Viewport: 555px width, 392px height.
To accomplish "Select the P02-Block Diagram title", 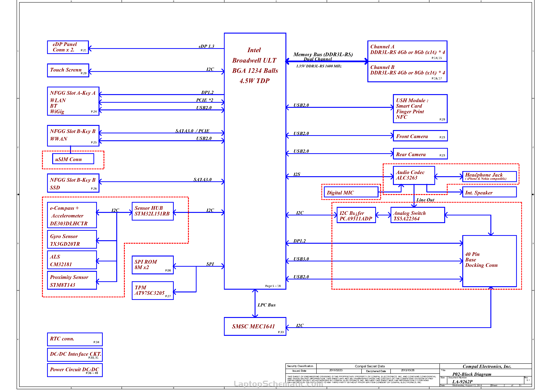I will point(472,374).
